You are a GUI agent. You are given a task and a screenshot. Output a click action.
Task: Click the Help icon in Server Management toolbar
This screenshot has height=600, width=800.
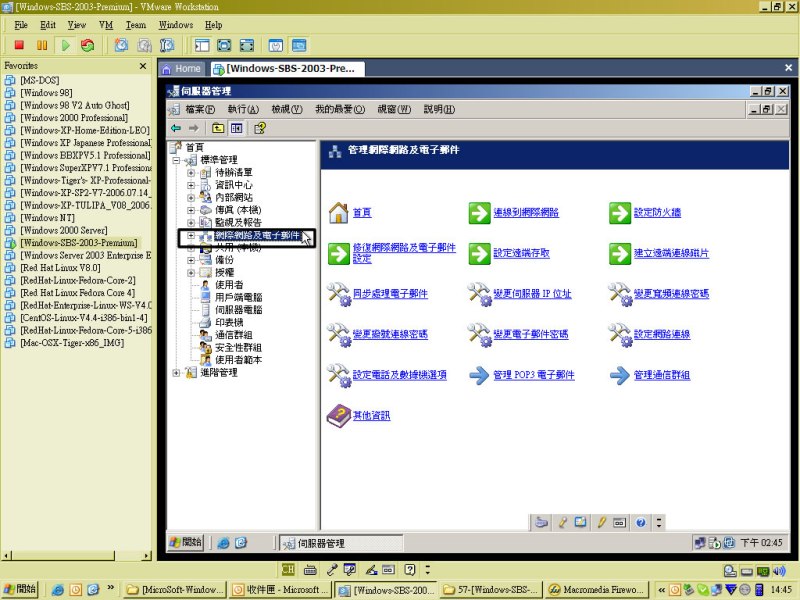(x=260, y=128)
